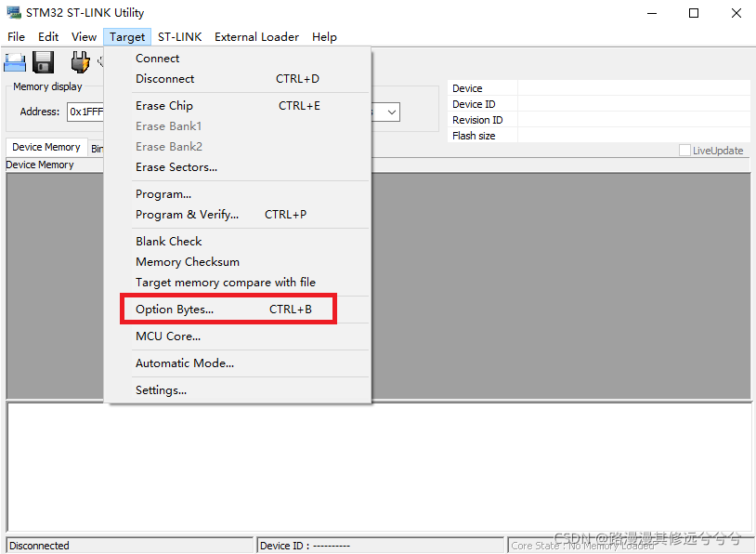The width and height of the screenshot is (756, 554).
Task: Click the Device value field
Action: coord(634,87)
